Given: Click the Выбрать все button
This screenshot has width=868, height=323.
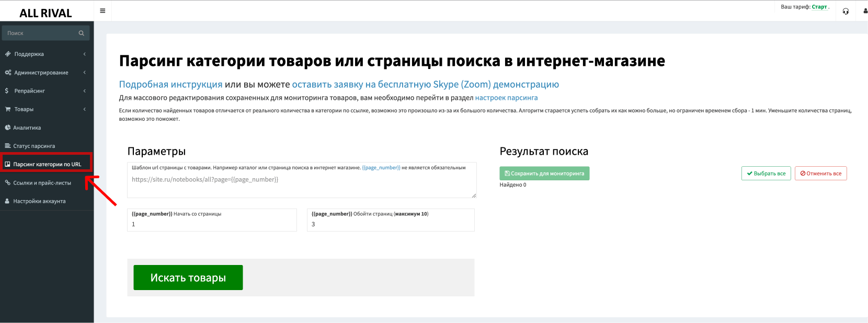Looking at the screenshot, I should coord(766,174).
